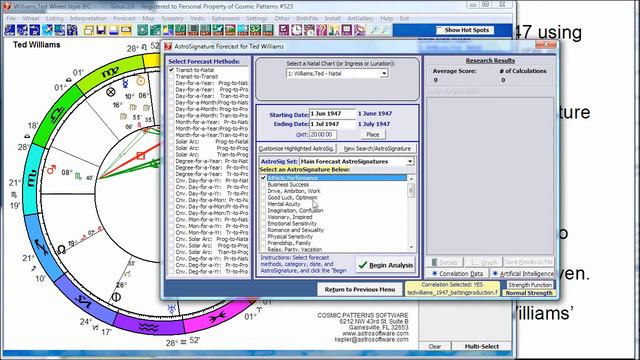This screenshot has height=360, width=640.
Task: Open the Wheel menu
Action: coord(31,19)
